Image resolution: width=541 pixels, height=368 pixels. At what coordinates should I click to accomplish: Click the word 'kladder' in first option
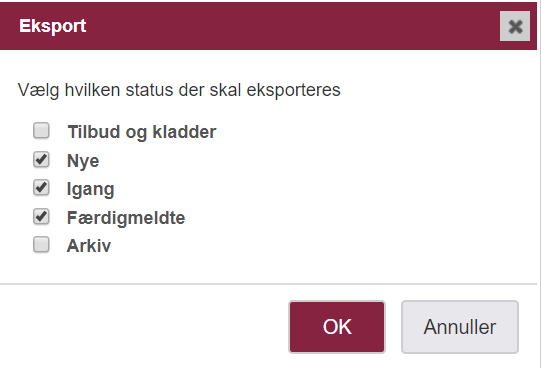pos(185,132)
